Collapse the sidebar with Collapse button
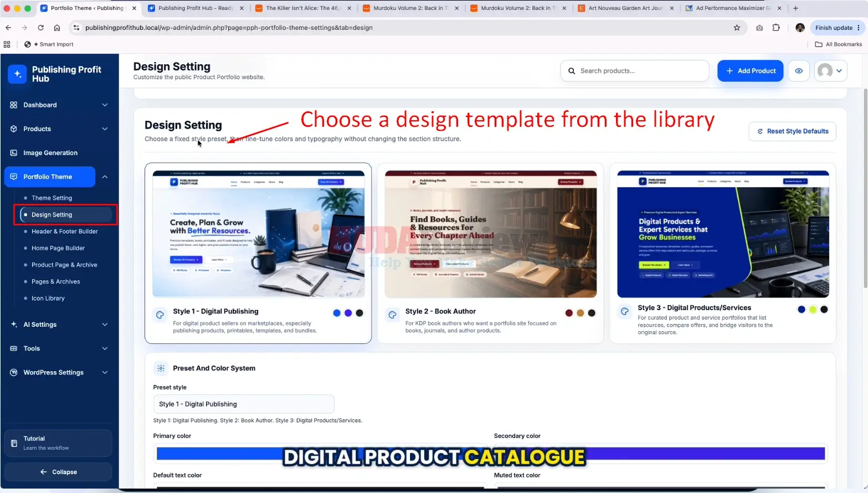 pyautogui.click(x=58, y=472)
